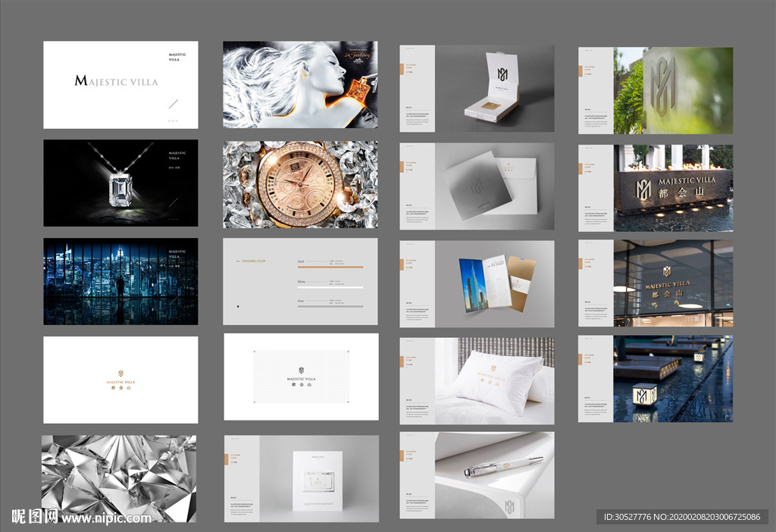Image resolution: width=776 pixels, height=532 pixels.
Task: Click the logo on the grid layout slide
Action: (x=301, y=371)
